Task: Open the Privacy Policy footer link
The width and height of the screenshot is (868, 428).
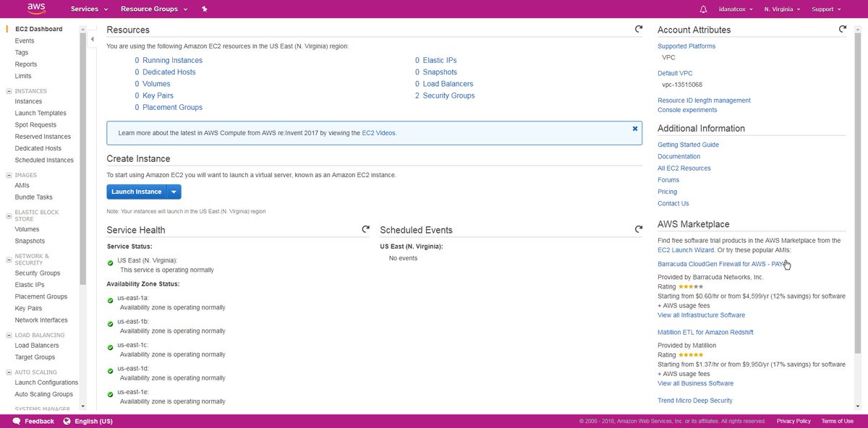Action: 793,421
